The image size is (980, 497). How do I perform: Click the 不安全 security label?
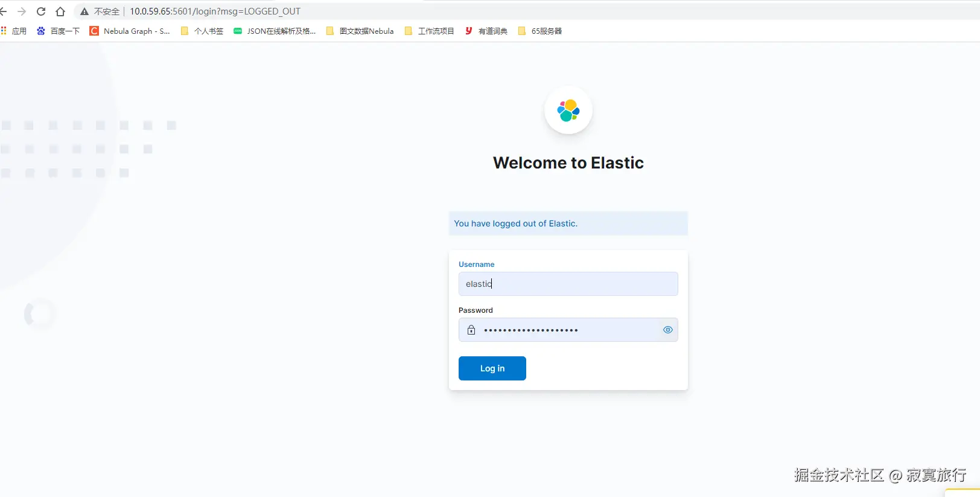point(107,11)
